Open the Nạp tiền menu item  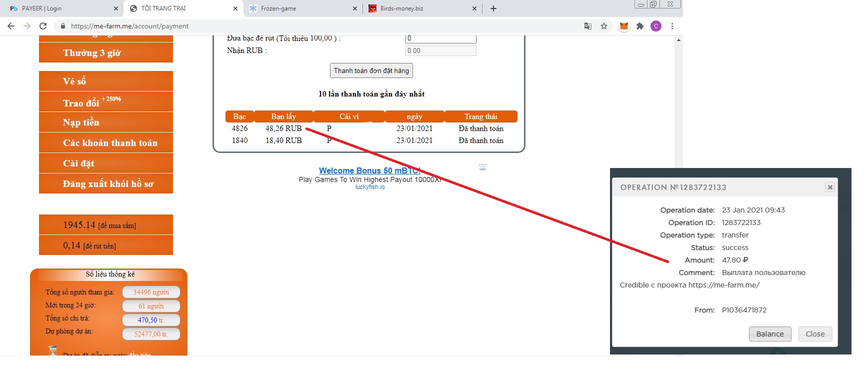click(106, 122)
